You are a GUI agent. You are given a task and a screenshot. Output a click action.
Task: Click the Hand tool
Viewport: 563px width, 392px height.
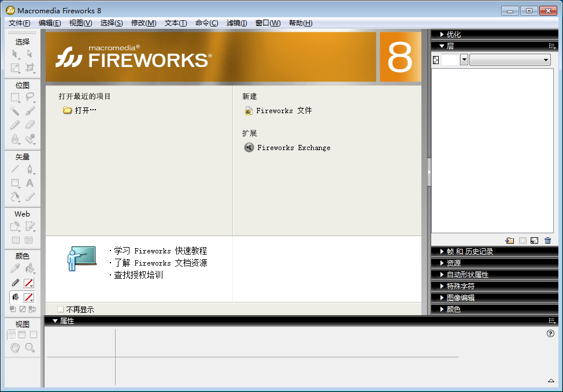15,348
